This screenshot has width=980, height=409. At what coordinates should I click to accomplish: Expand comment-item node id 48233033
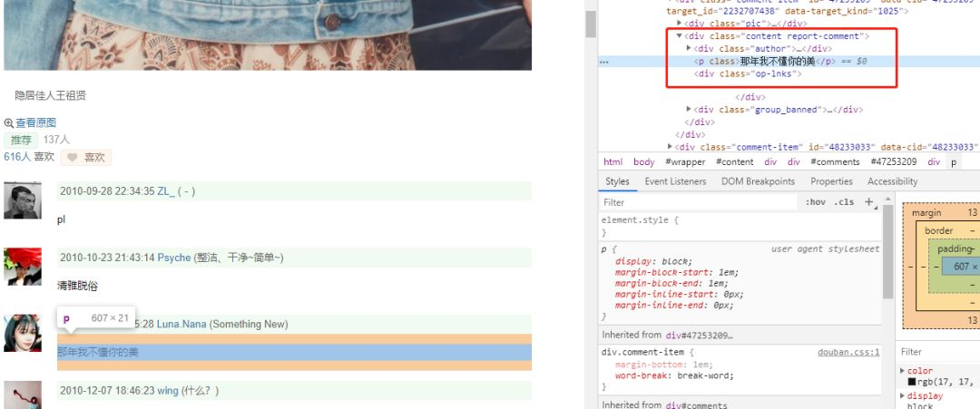670,147
